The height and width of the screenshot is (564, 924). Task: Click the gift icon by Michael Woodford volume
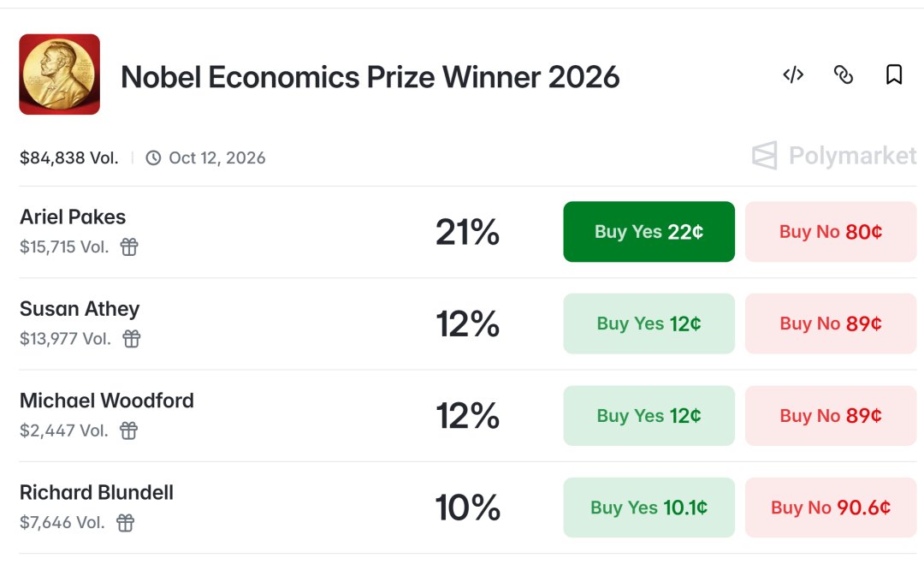coord(128,430)
